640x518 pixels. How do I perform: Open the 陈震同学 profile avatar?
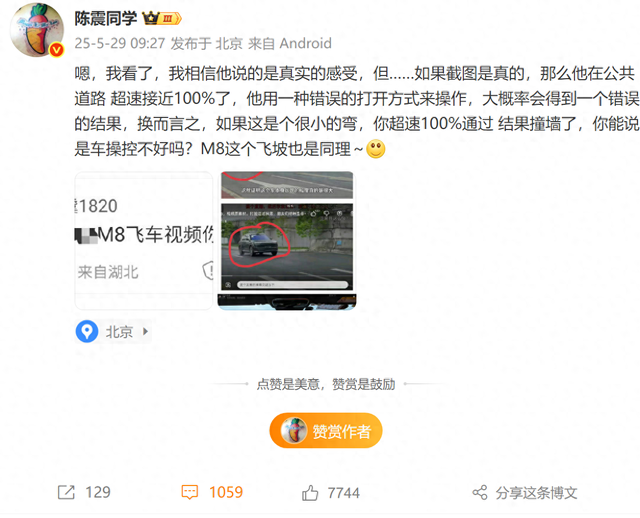tap(37, 29)
